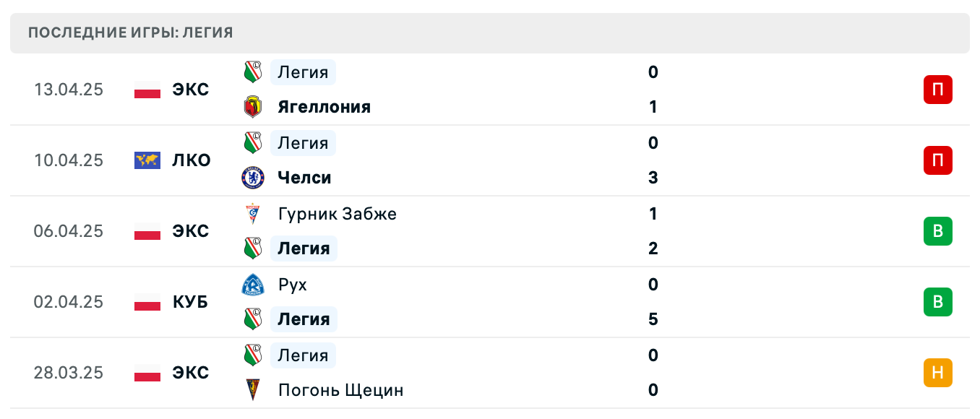The width and height of the screenshot is (980, 419).
Task: Select the ЭКС competition label in first row
Action: [190, 90]
